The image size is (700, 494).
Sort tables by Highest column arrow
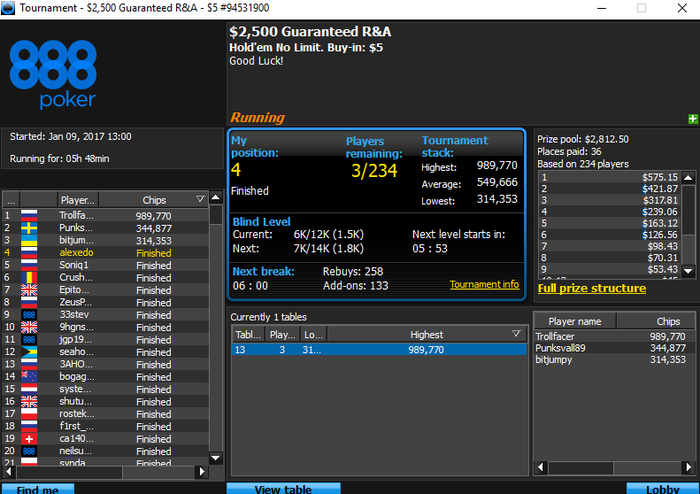point(517,334)
